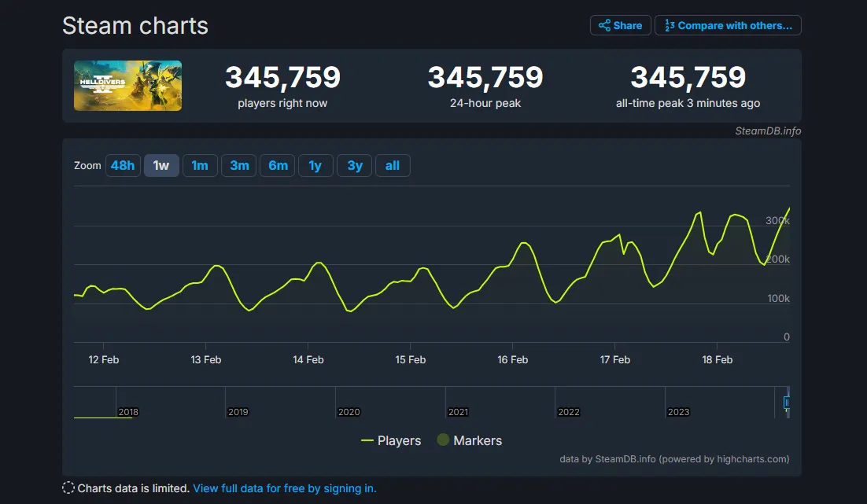
Task: Click the 2018 mark in chart navigator
Action: (x=128, y=412)
